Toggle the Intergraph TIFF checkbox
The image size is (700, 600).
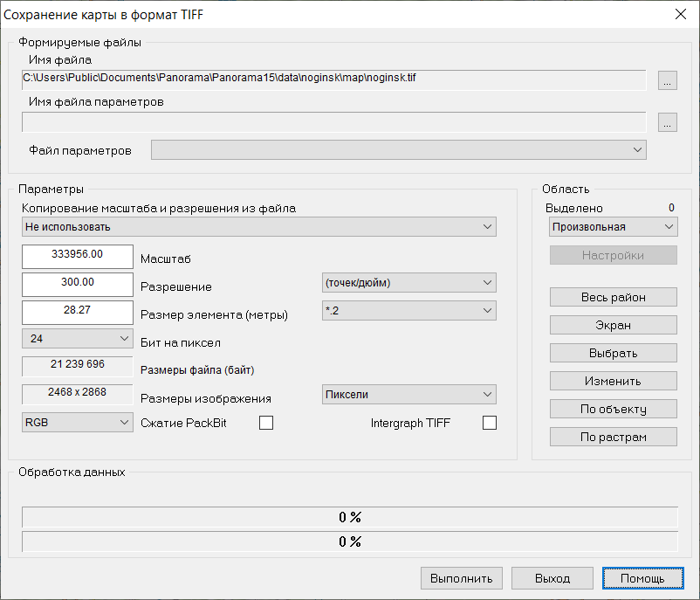pos(489,424)
